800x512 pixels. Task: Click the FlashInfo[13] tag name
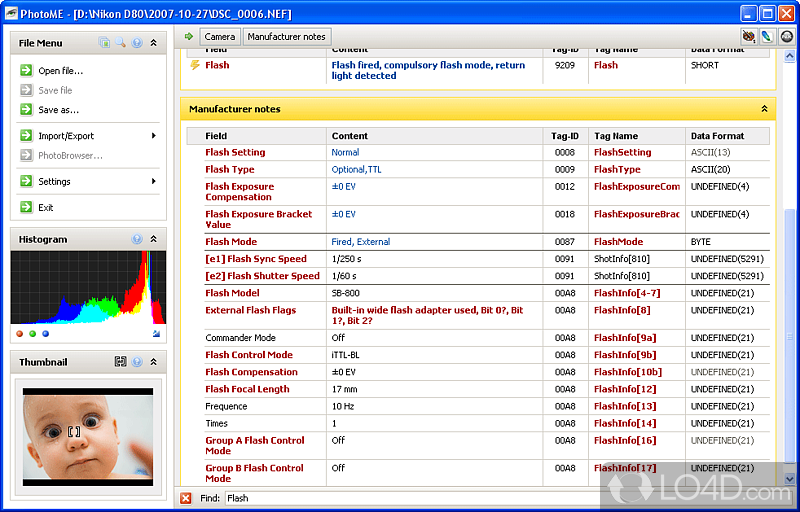click(x=625, y=406)
